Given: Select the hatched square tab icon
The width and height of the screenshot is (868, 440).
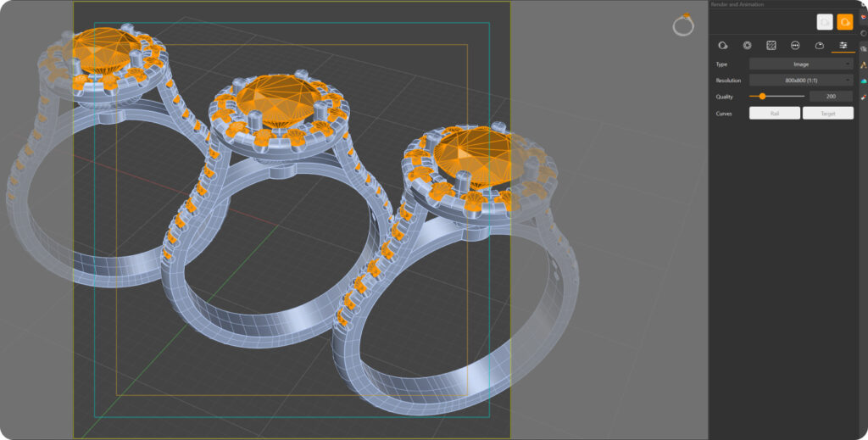Looking at the screenshot, I should 771,46.
